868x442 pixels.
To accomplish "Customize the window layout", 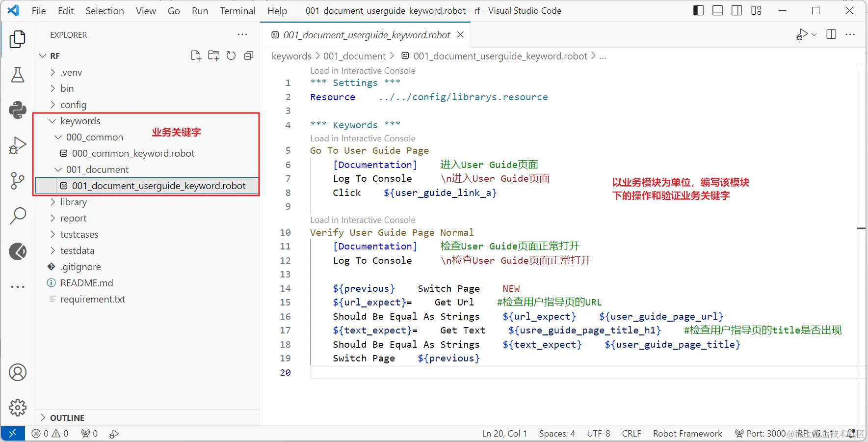I will point(756,11).
